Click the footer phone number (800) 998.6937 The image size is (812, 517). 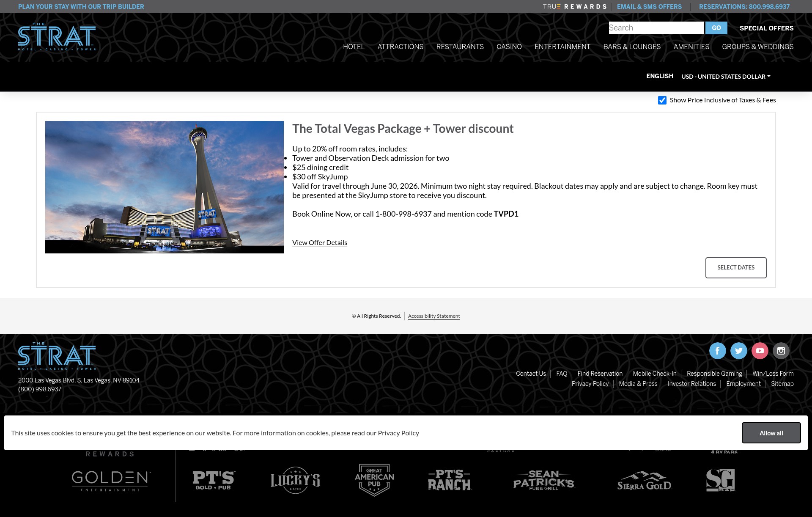coord(40,389)
